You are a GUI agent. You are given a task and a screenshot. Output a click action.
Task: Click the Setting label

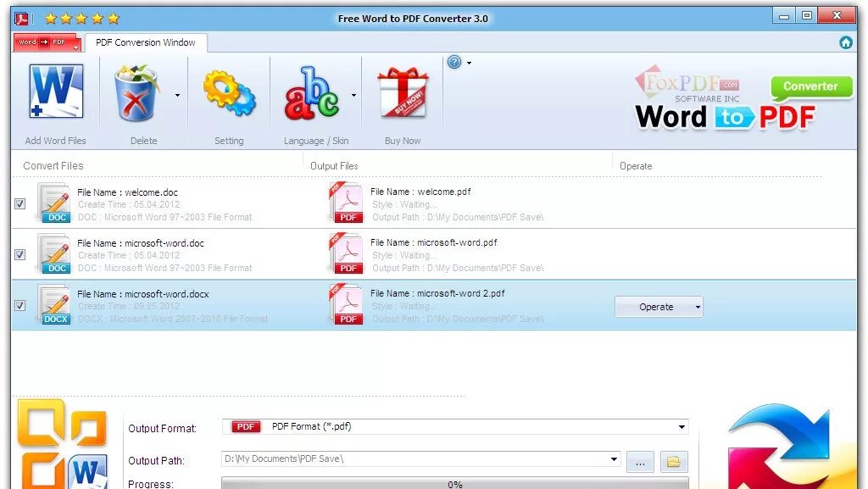[x=229, y=141]
